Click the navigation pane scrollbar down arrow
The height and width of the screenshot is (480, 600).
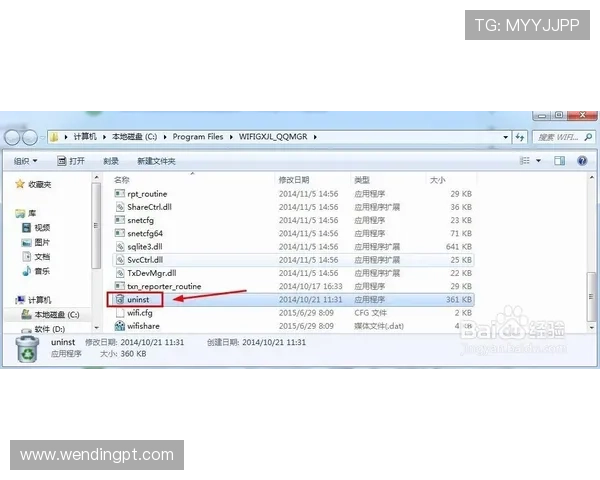[96, 328]
